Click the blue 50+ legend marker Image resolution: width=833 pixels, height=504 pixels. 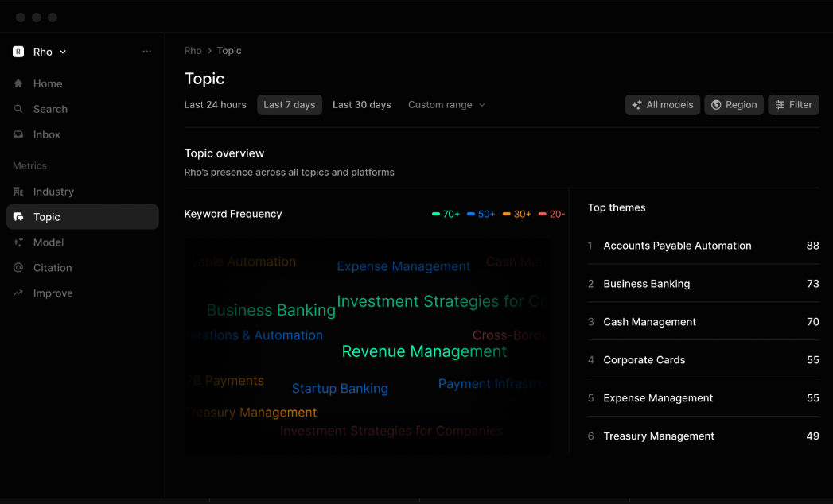click(x=471, y=214)
